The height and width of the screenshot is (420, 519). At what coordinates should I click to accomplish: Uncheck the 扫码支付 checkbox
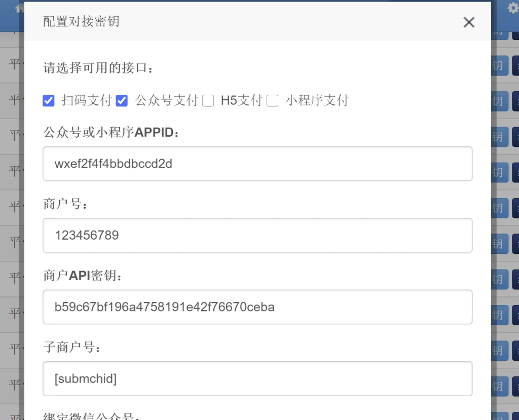click(x=49, y=101)
